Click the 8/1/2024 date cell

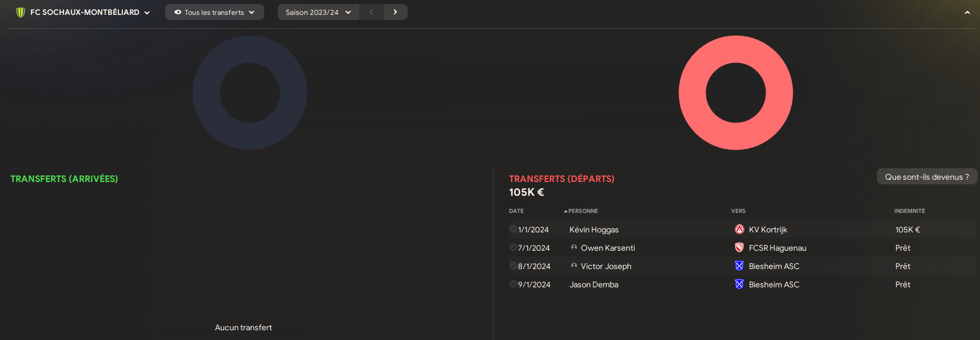tap(534, 266)
